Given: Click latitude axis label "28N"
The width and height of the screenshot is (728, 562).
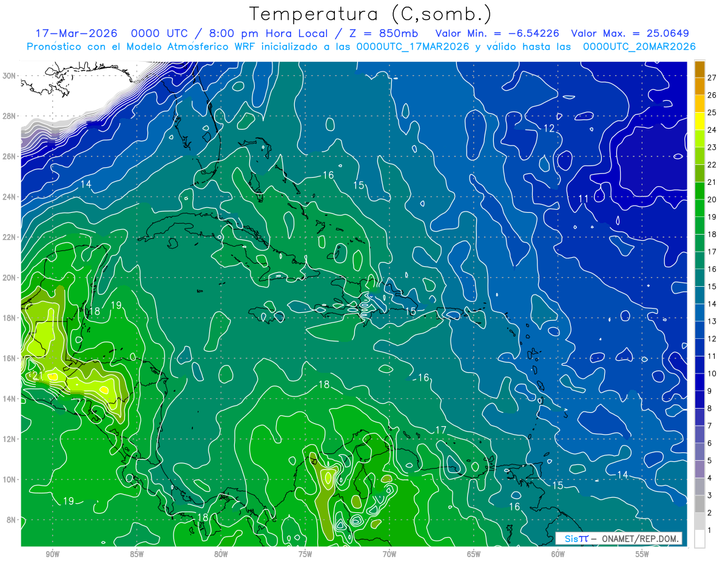Looking at the screenshot, I should (9, 116).
